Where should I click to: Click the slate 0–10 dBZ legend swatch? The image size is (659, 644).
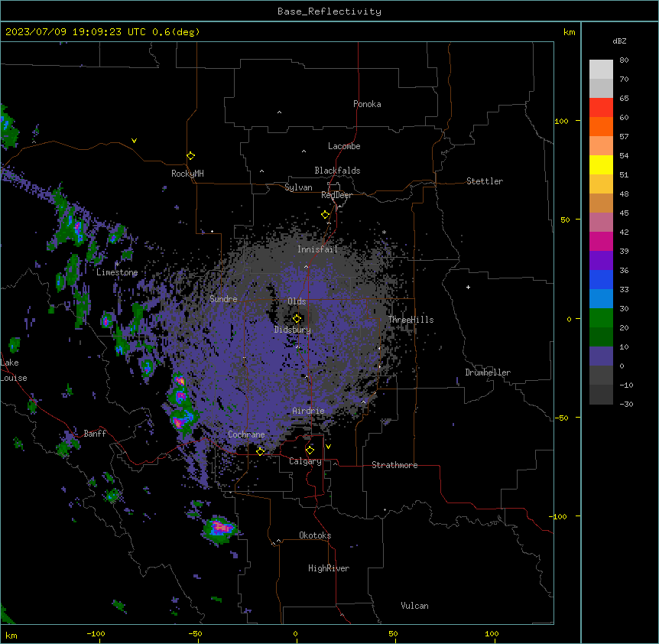pyautogui.click(x=601, y=356)
